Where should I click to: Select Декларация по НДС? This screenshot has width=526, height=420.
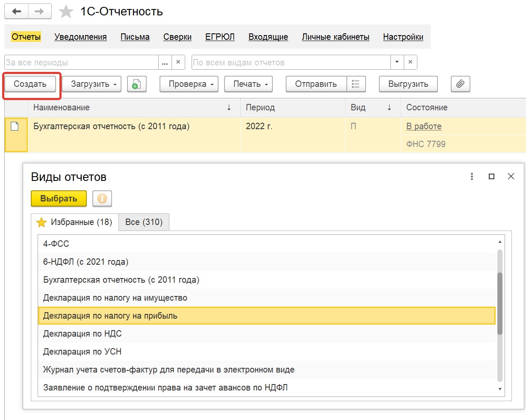pyautogui.click(x=267, y=334)
